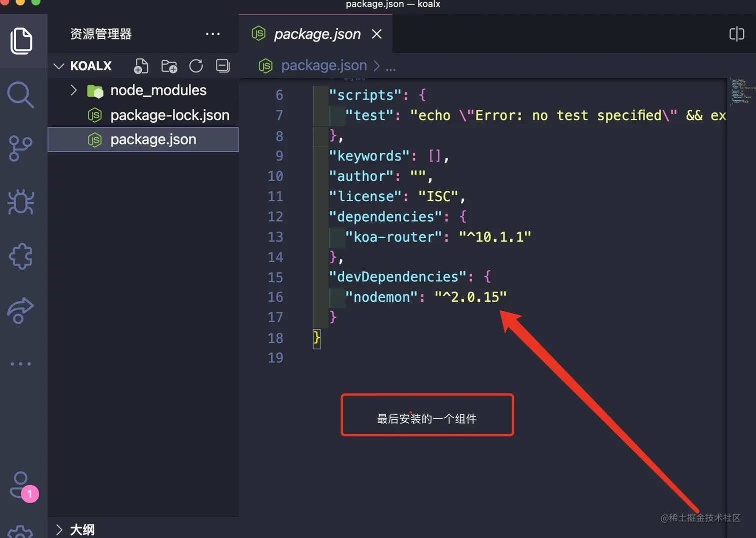Image resolution: width=756 pixels, height=538 pixels.
Task: Click the "ISC" license value
Action: click(x=438, y=196)
